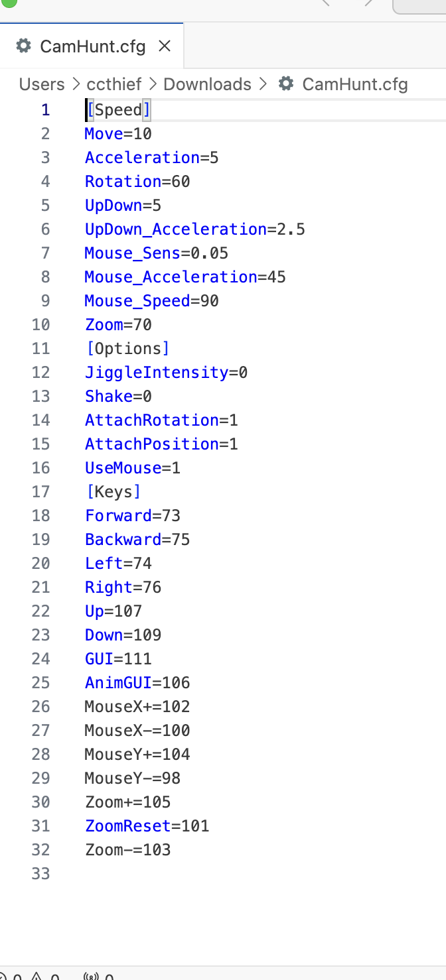Image resolution: width=446 pixels, height=980 pixels.
Task: Click line number 17 in the gutter
Action: click(x=41, y=492)
